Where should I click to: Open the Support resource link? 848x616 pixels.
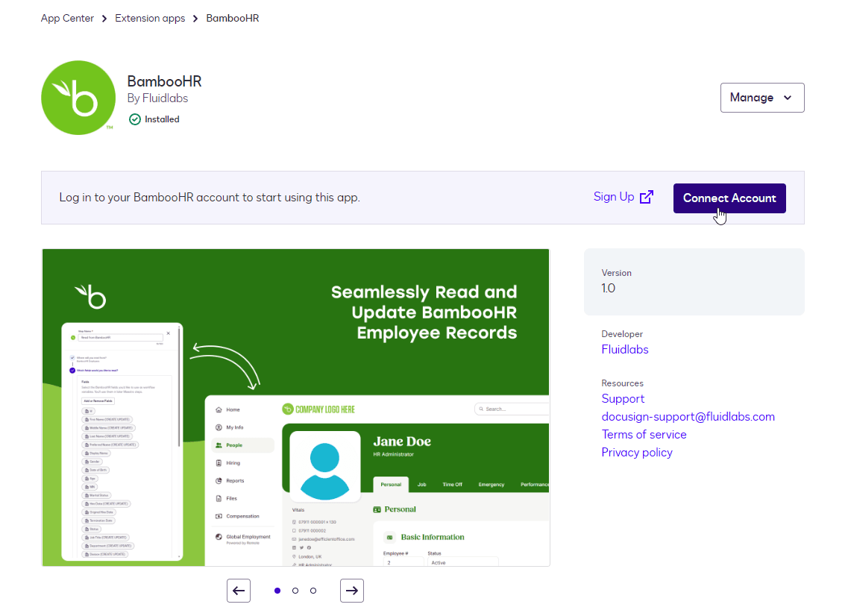coord(623,398)
